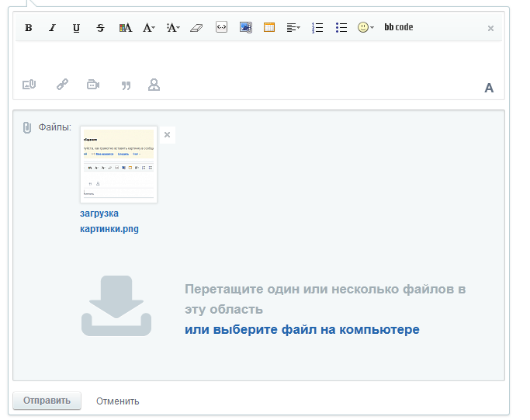The width and height of the screenshot is (530, 420).
Task: Insert a table
Action: 269,28
